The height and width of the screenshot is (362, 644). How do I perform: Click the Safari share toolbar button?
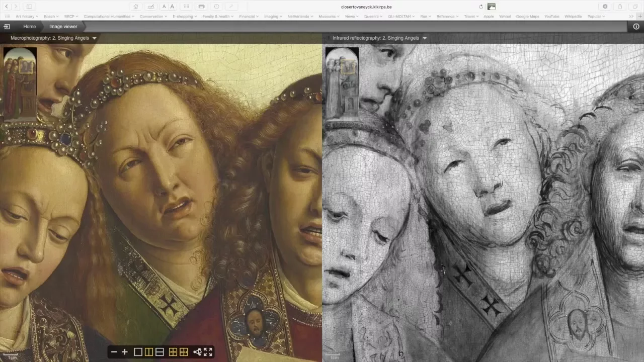[620, 7]
